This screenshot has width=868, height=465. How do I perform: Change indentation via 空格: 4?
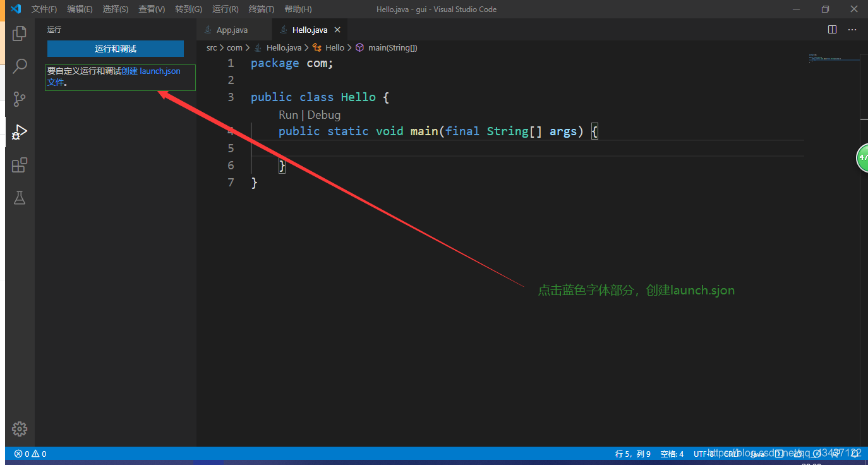pos(672,454)
